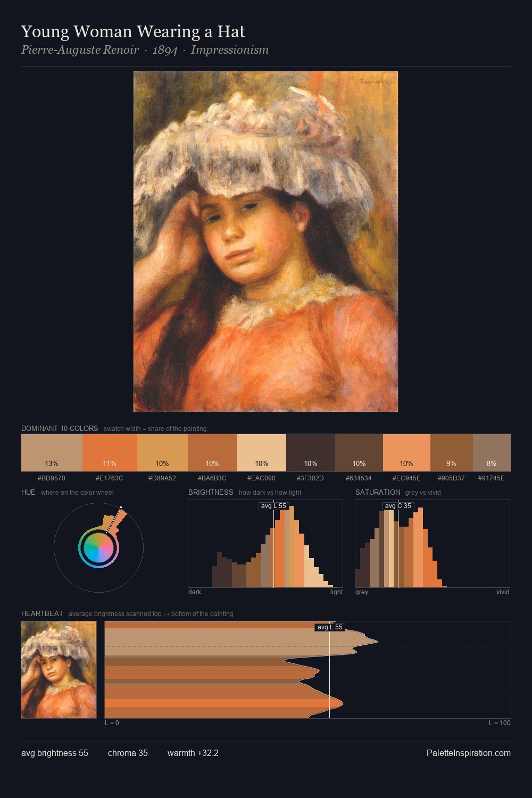Click the 'BRIGHTNESS' section heading
Viewport: 532px width, 798px height.
211,492
